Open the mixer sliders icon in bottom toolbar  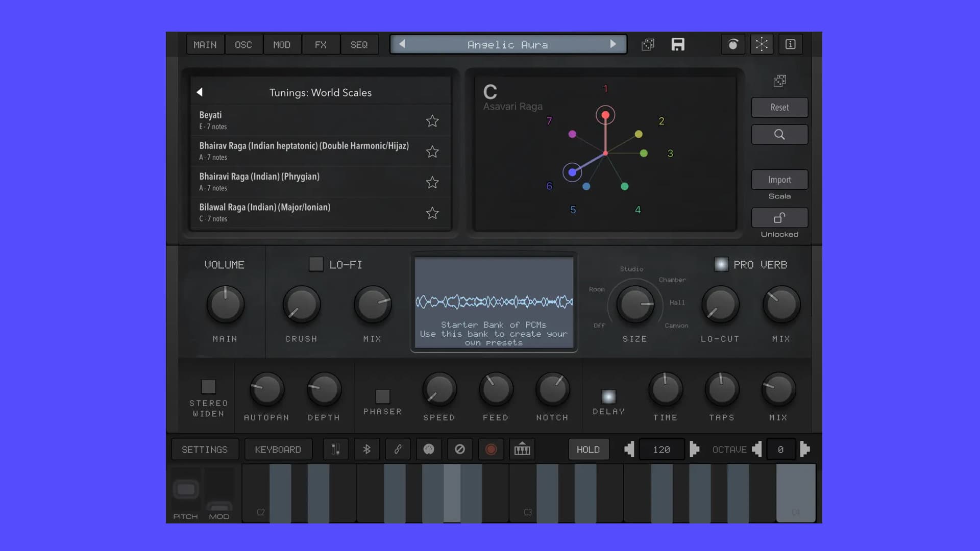tap(335, 449)
